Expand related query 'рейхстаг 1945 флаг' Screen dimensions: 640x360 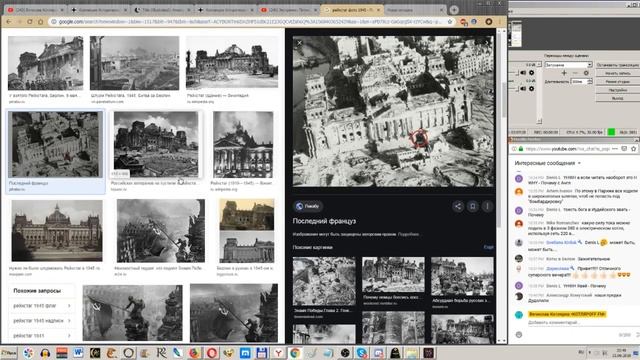point(41,306)
